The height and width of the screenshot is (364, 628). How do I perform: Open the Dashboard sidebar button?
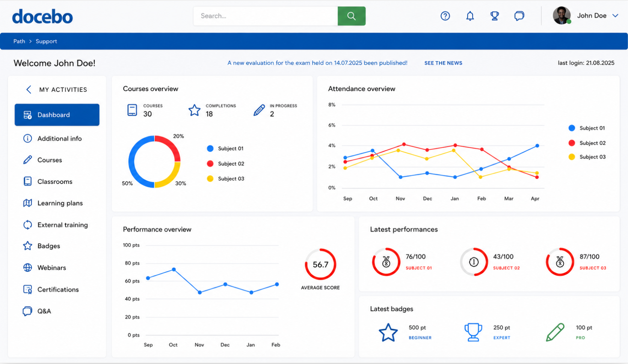tap(57, 115)
